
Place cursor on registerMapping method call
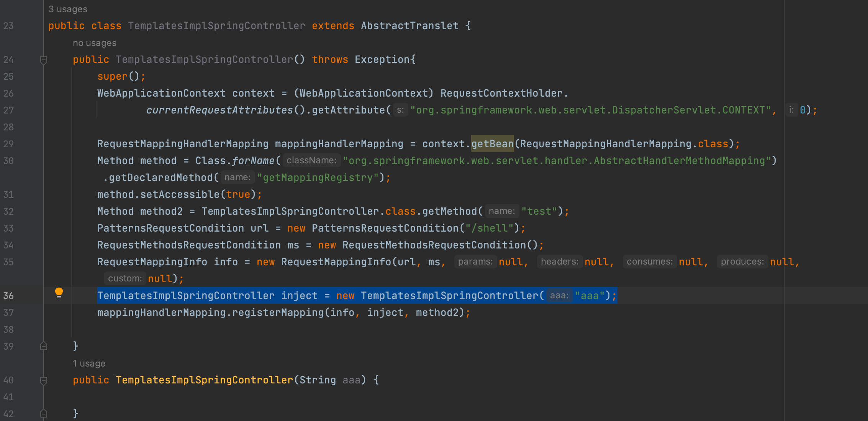tap(278, 312)
